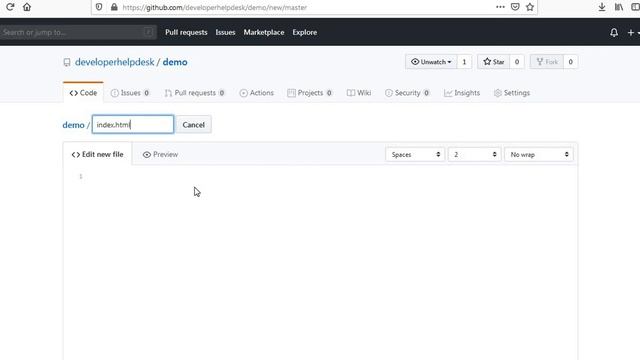Click the browser address bar URL
Image resolution: width=640 pixels, height=360 pixels.
point(214,7)
